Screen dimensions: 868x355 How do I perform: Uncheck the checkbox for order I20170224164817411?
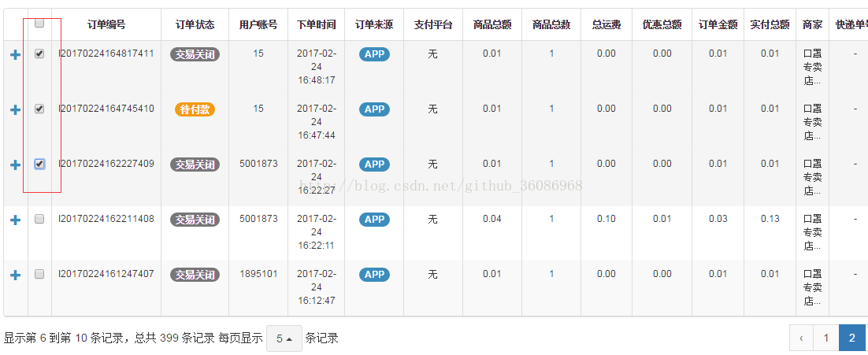tap(39, 54)
